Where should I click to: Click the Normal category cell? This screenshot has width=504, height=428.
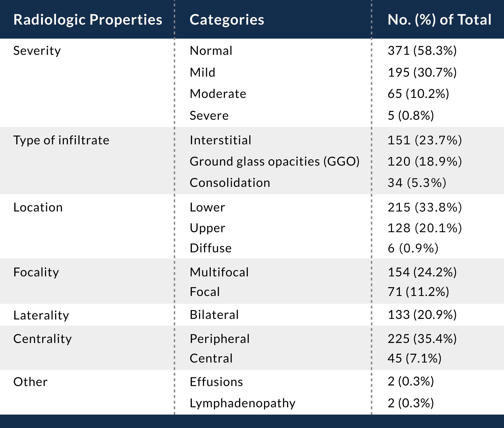(211, 51)
